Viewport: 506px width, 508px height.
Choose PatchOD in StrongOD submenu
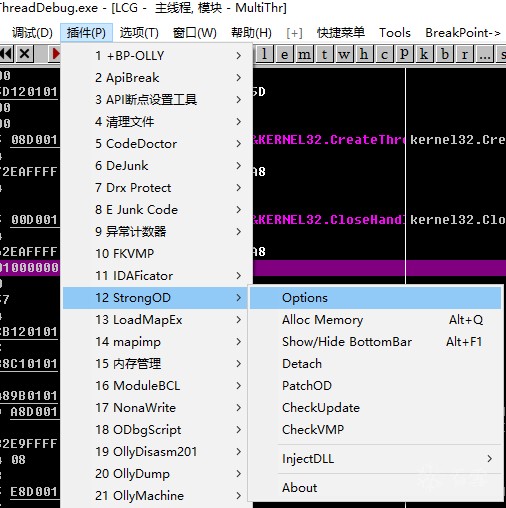coord(375,386)
